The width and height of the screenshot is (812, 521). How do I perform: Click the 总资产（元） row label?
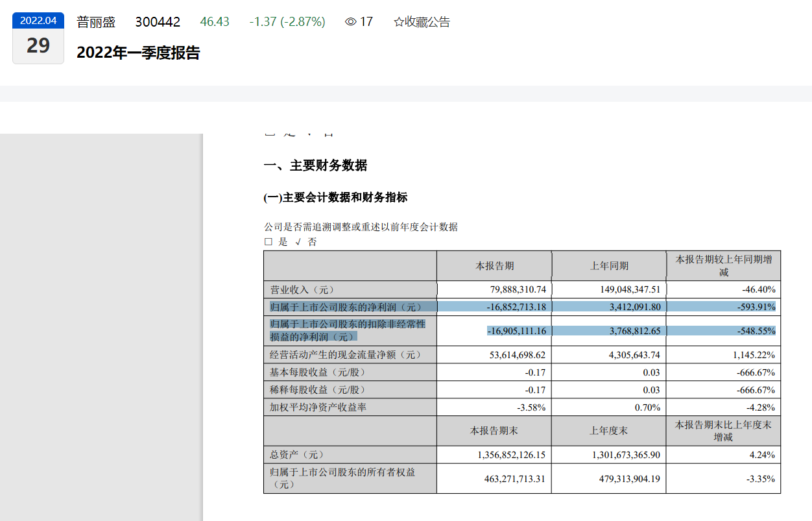(x=296, y=455)
